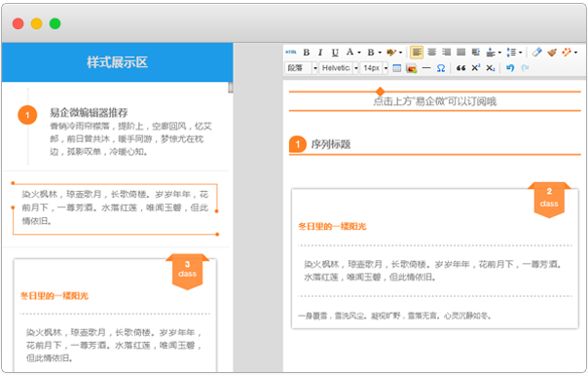Align text left

click(417, 53)
